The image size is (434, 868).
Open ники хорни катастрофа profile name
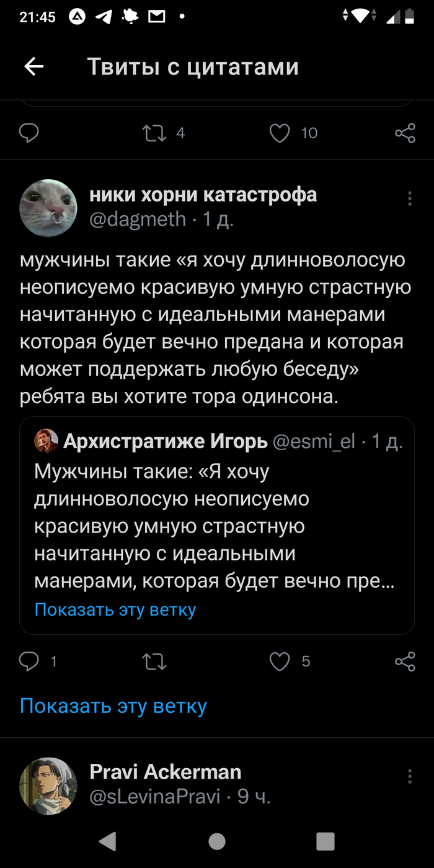tap(203, 195)
